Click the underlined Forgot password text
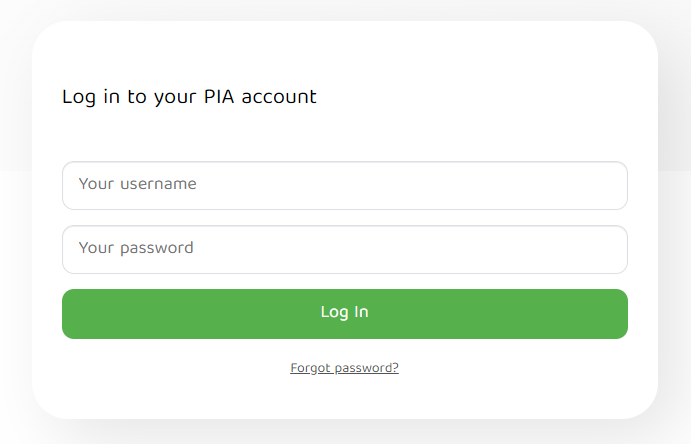The height and width of the screenshot is (444, 691). tap(344, 368)
